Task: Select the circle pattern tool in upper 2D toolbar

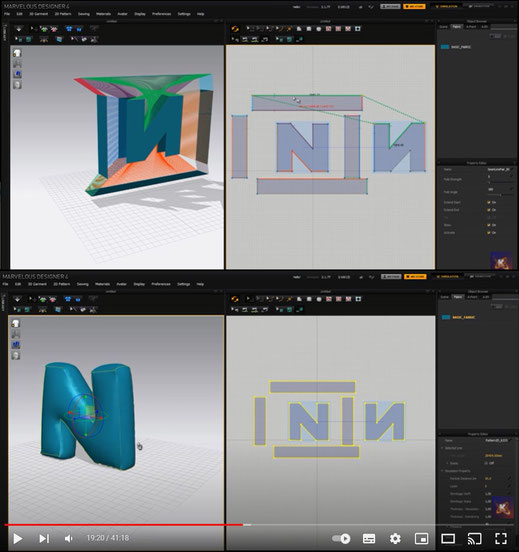Action: point(319,29)
